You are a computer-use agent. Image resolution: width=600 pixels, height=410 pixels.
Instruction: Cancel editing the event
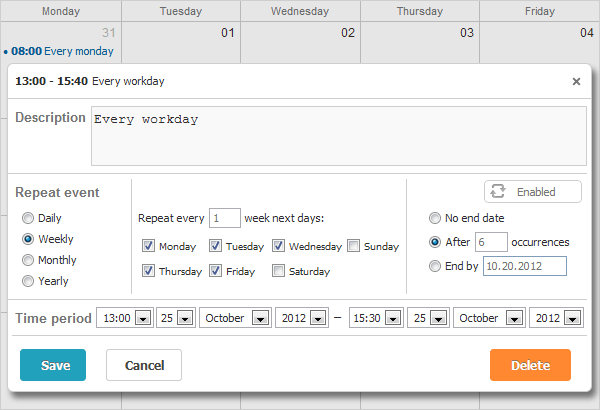(144, 365)
